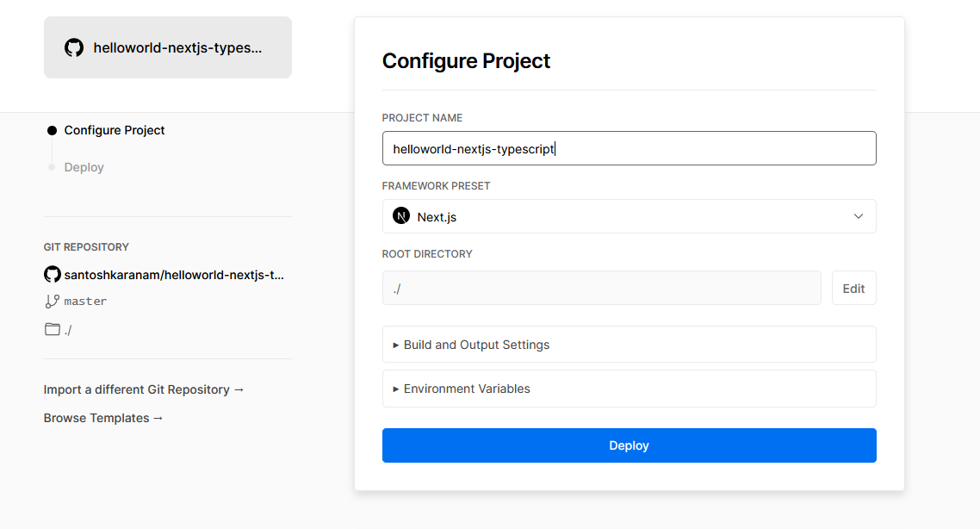This screenshot has width=980, height=529.
Task: Click the folder icon under Git Repository
Action: coord(53,329)
